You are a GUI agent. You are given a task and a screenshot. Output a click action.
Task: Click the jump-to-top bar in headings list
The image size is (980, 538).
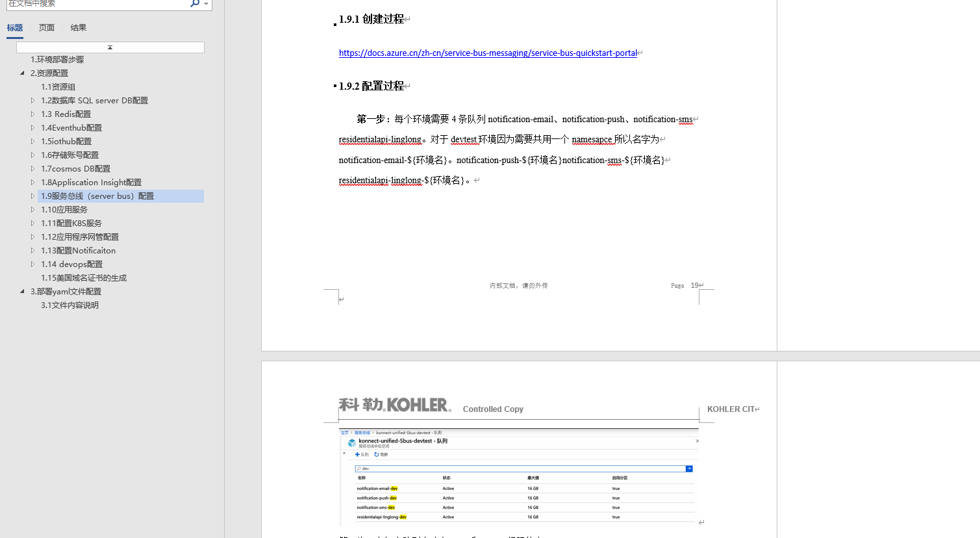tap(110, 47)
